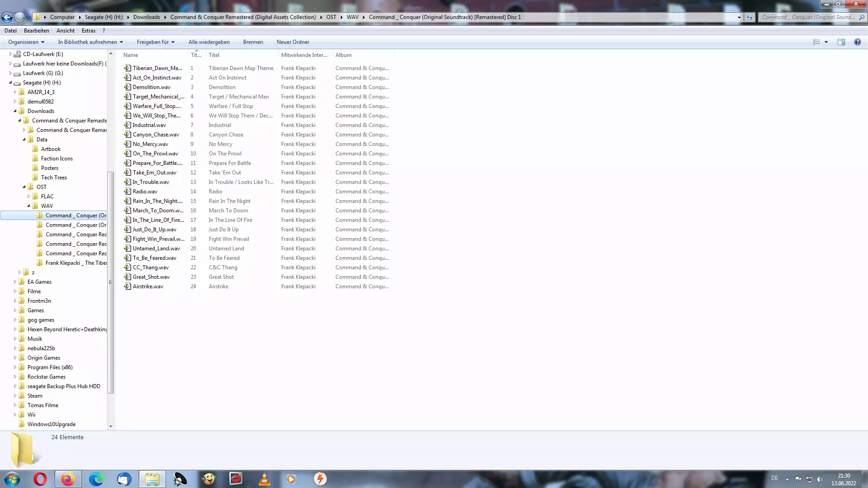Open VLC media player from taskbar
868x488 pixels.
[x=264, y=479]
